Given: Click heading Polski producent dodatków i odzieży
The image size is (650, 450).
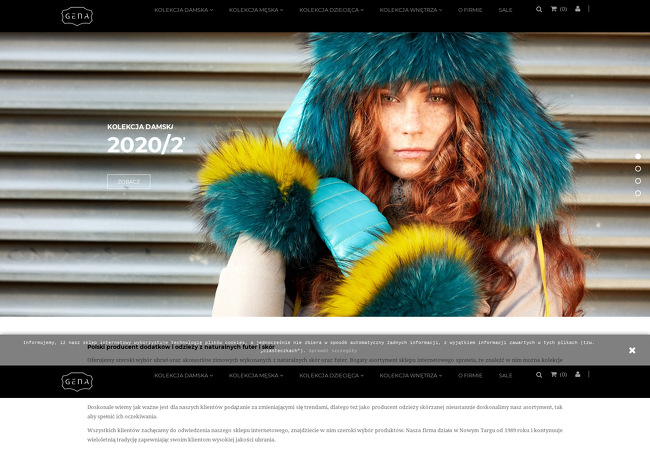Looking at the screenshot, I should pos(181,347).
